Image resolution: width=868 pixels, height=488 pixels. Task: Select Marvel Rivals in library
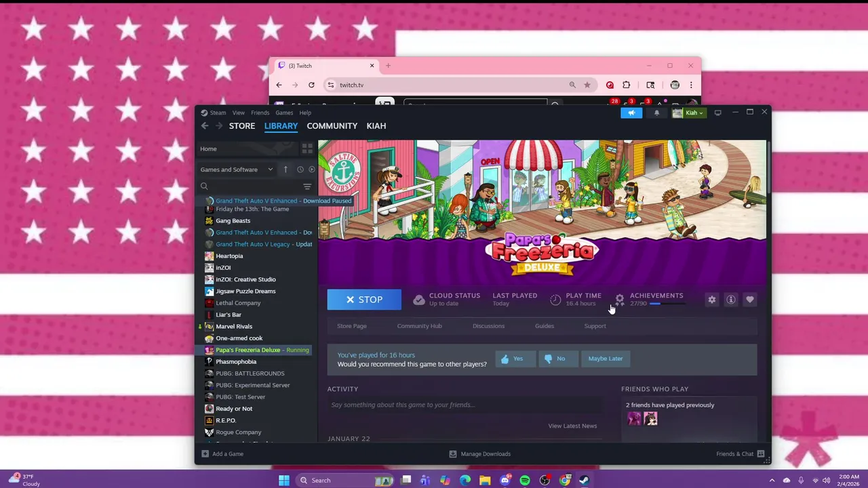tap(234, 327)
